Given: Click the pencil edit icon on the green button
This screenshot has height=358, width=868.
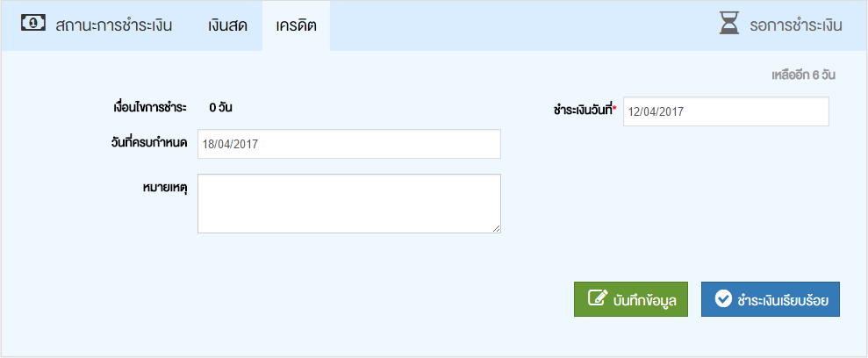Looking at the screenshot, I should [x=597, y=298].
